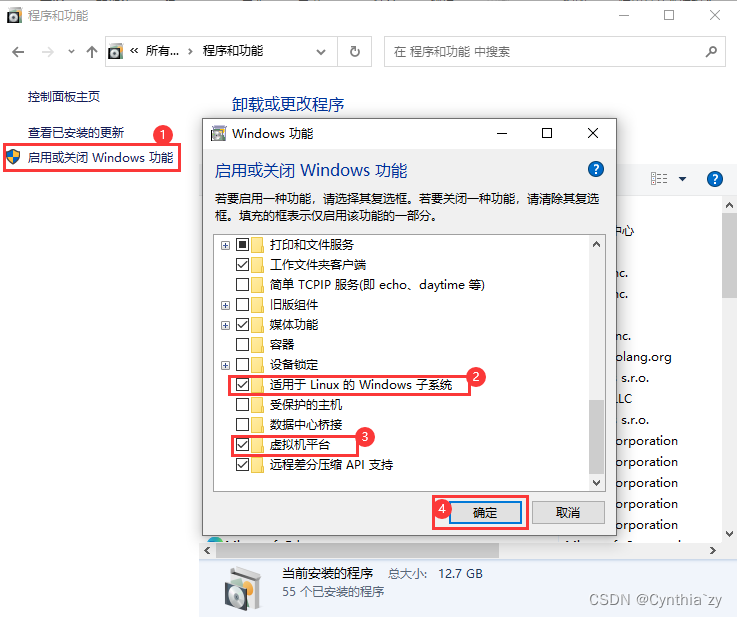Screen dimensions: 737x617
Task: Open recent locations dropdown chevron
Action: point(71,52)
